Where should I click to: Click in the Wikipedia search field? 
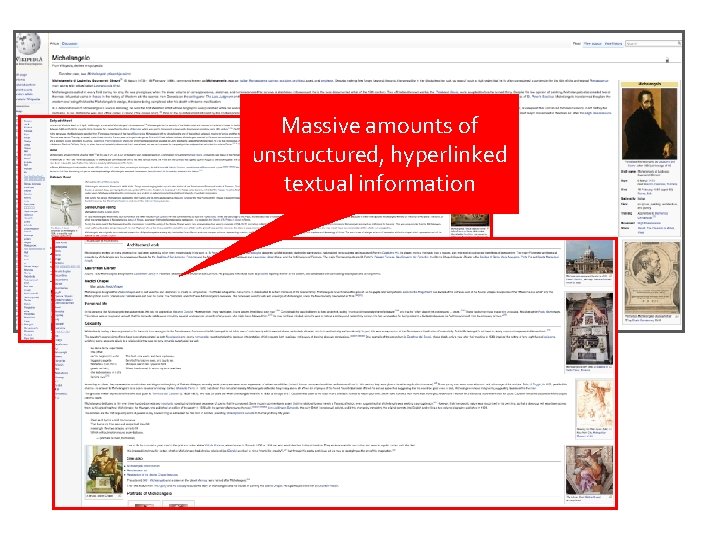651,44
